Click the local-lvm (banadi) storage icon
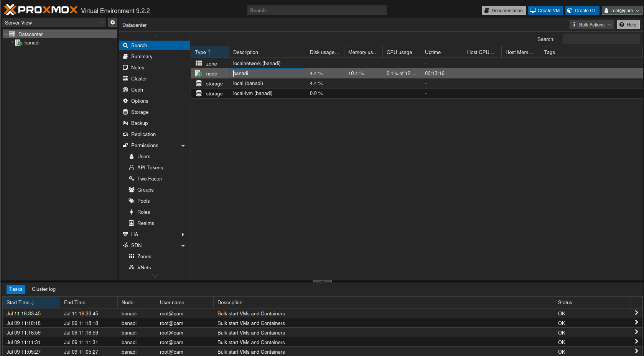This screenshot has width=644, height=356. point(199,93)
